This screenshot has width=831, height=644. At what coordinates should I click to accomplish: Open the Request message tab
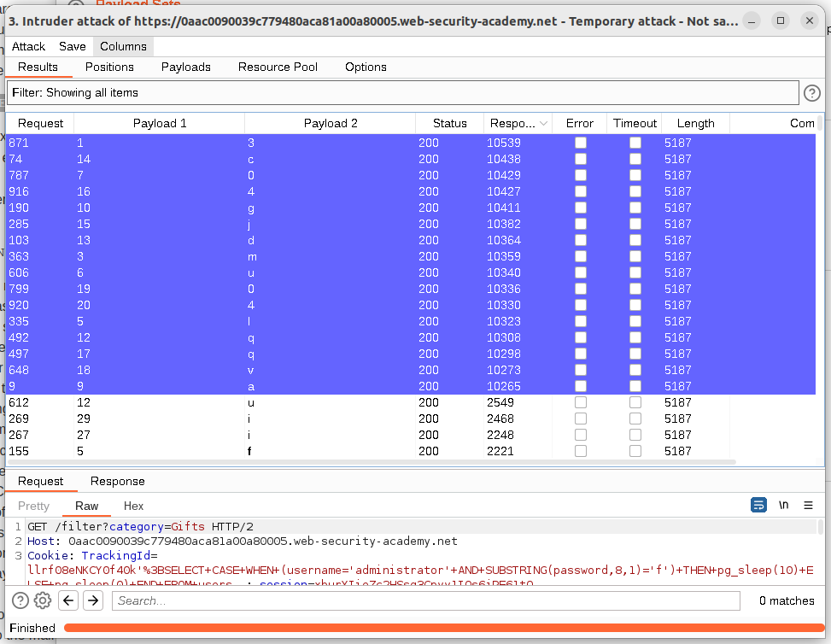point(40,481)
